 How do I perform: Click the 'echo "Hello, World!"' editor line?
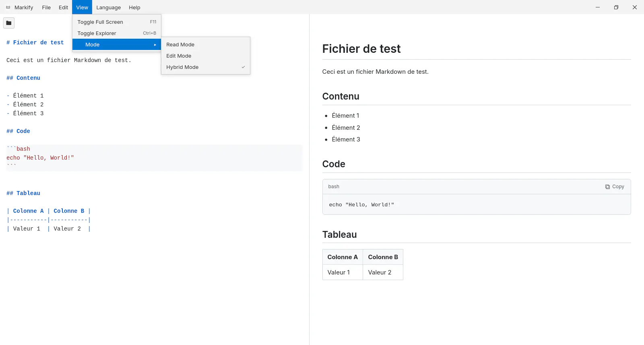coord(40,158)
